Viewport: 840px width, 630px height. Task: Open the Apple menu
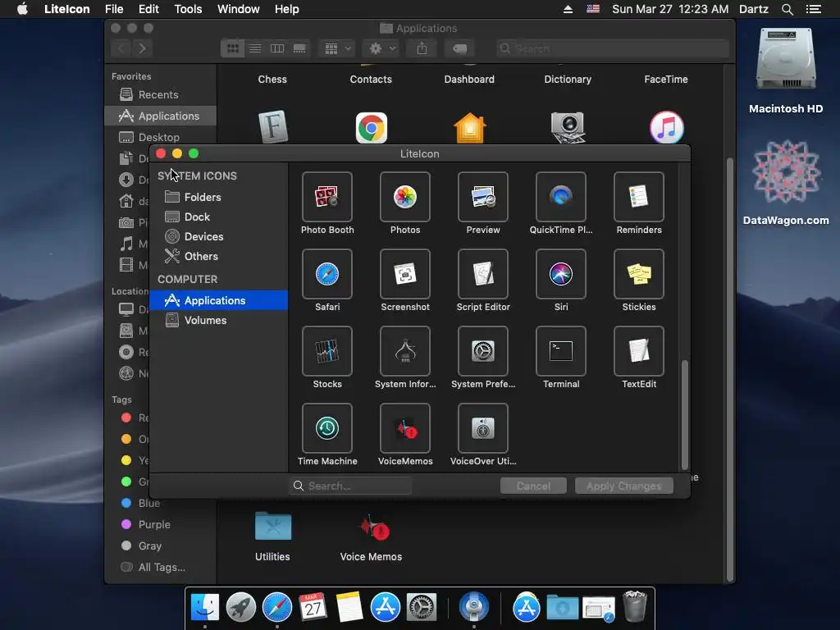pyautogui.click(x=22, y=9)
